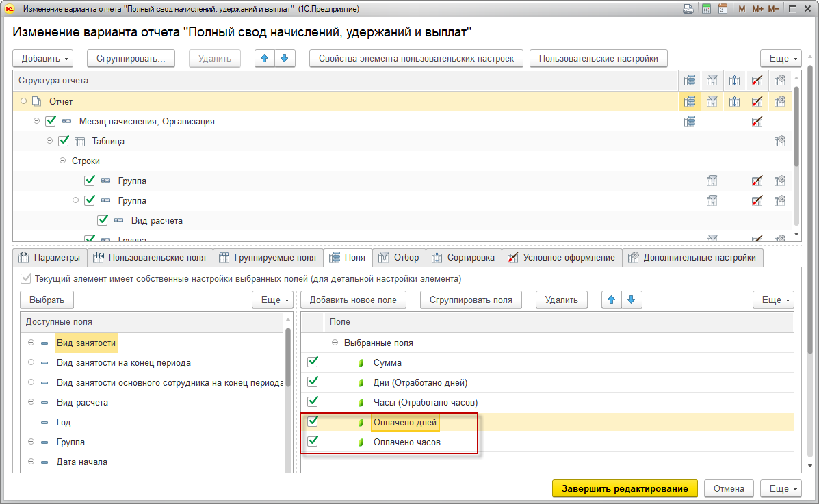Disable the Вид расчета structure checkbox
This screenshot has width=819, height=504.
103,220
